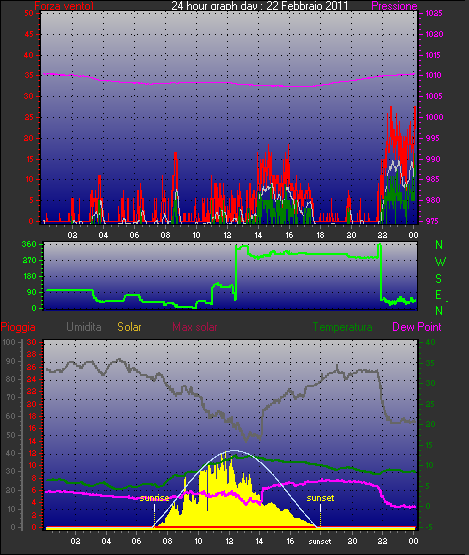Click the '180' value on the wind direction axis
The image size is (469, 555).
click(x=30, y=276)
